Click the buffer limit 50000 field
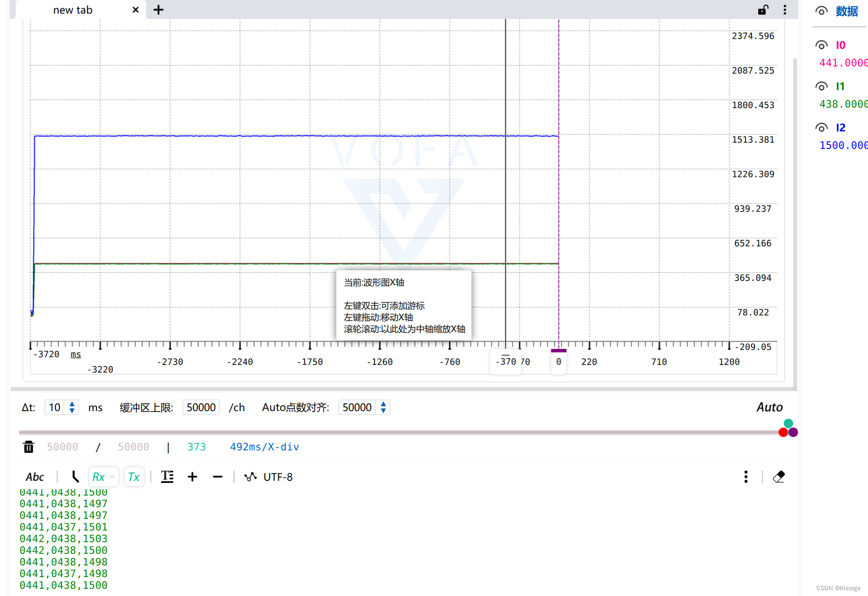Image resolution: width=868 pixels, height=596 pixels. click(201, 407)
